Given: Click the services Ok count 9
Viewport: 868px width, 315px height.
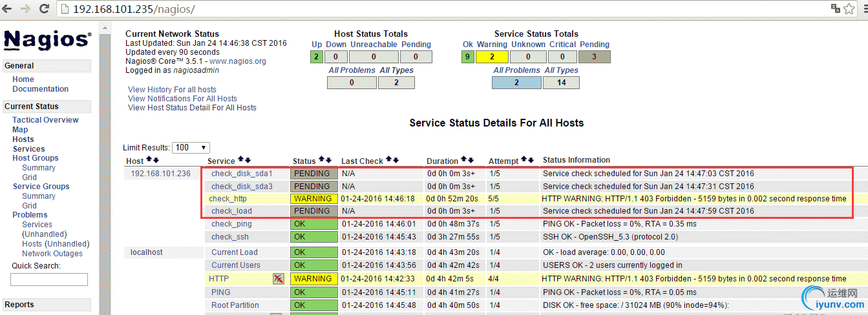Looking at the screenshot, I should coord(468,57).
